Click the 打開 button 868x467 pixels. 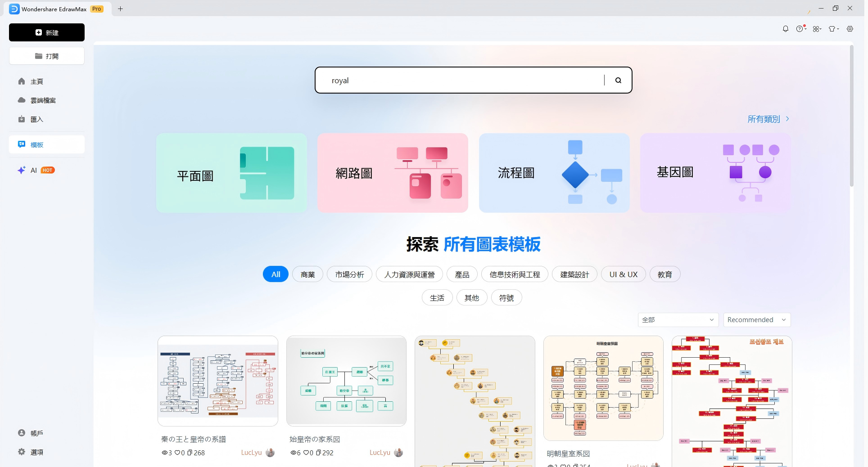point(46,56)
